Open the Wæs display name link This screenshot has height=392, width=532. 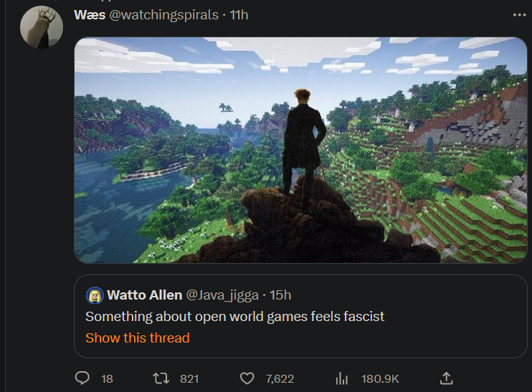tap(88, 15)
